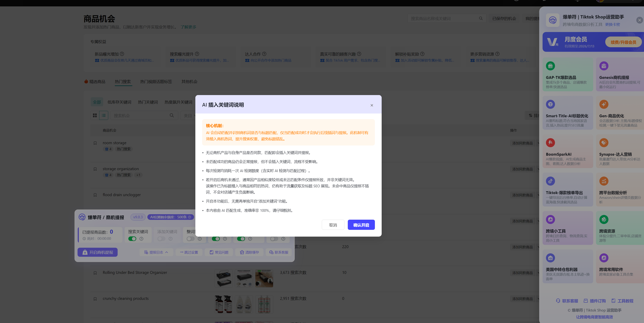Filter by 低库存关键词

119,102
